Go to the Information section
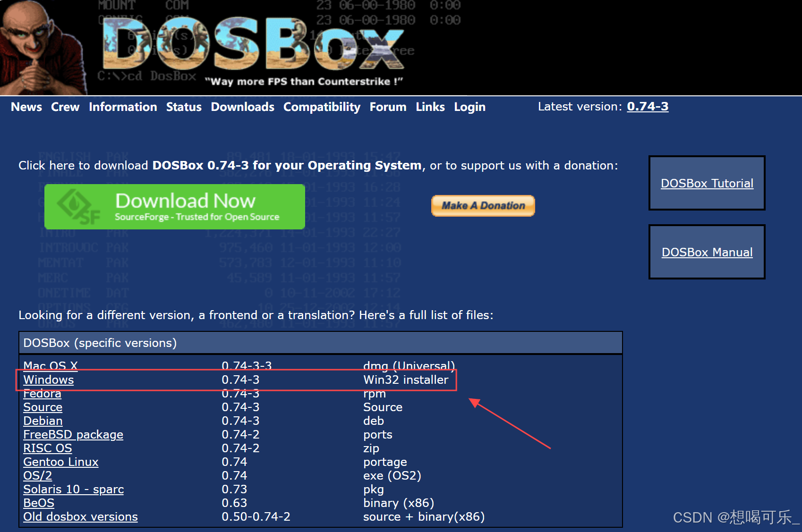The image size is (802, 532). point(123,107)
